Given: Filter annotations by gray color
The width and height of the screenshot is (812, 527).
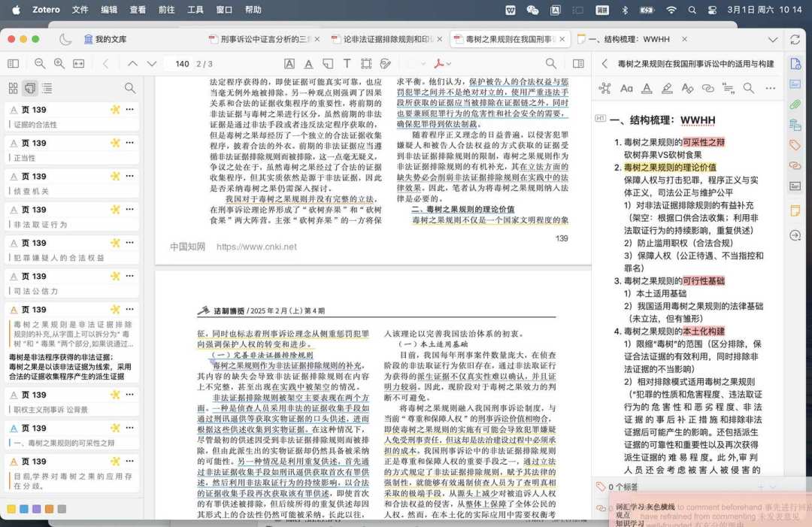Looking at the screenshot, I should 62,509.
